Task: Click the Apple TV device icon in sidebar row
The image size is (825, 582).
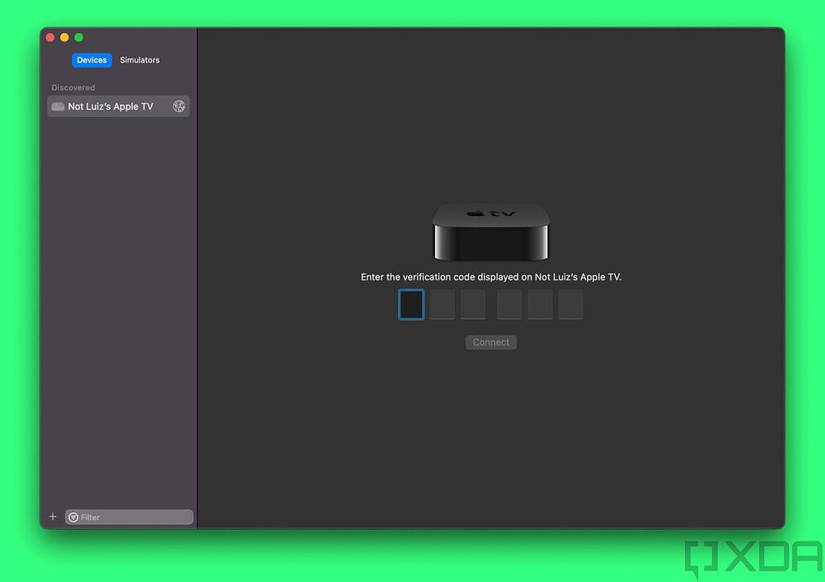Action: [58, 106]
